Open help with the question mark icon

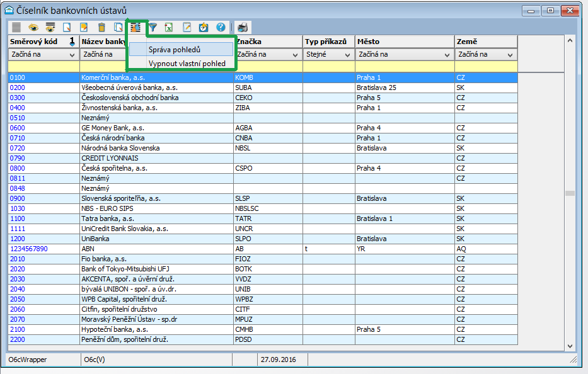pyautogui.click(x=221, y=27)
